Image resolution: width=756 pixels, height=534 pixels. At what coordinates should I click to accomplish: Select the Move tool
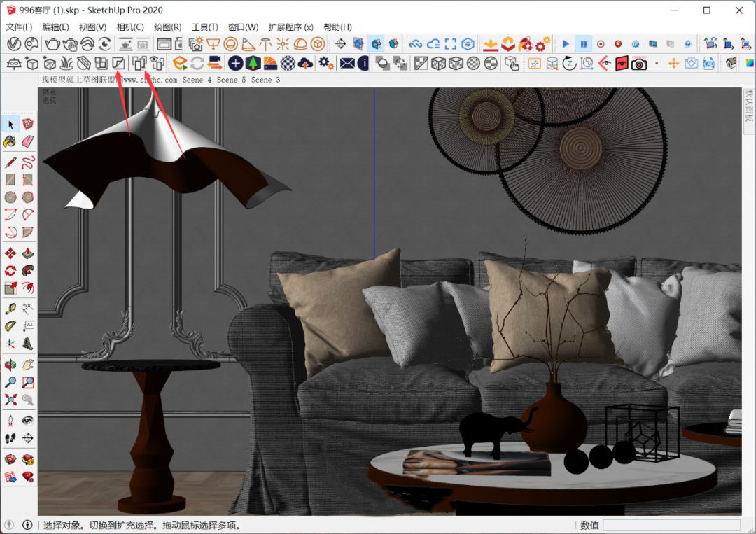tap(10, 253)
